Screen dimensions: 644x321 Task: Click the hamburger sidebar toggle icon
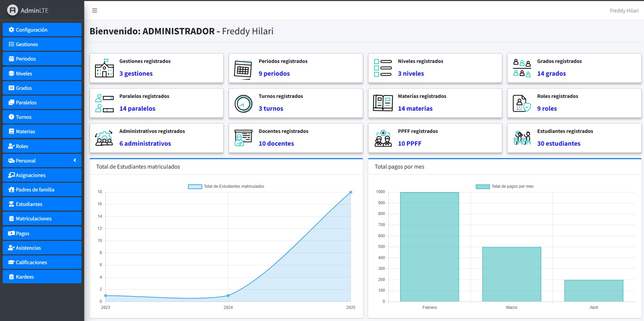click(95, 10)
